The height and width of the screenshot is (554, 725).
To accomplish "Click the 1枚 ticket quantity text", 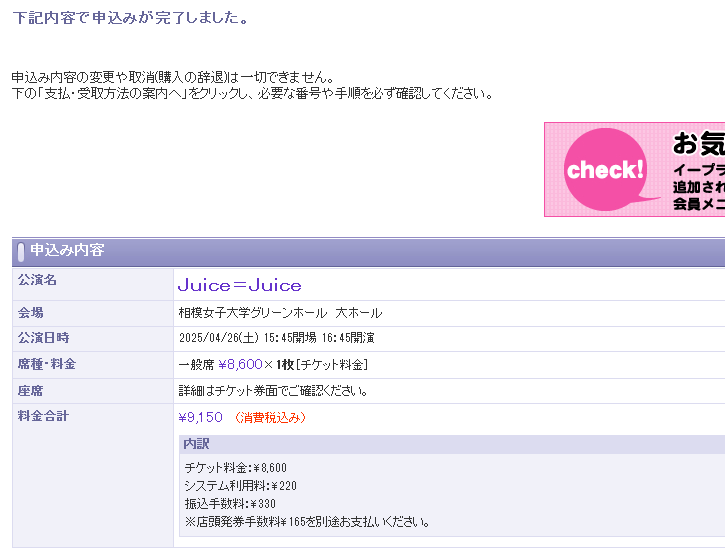I will point(285,365).
